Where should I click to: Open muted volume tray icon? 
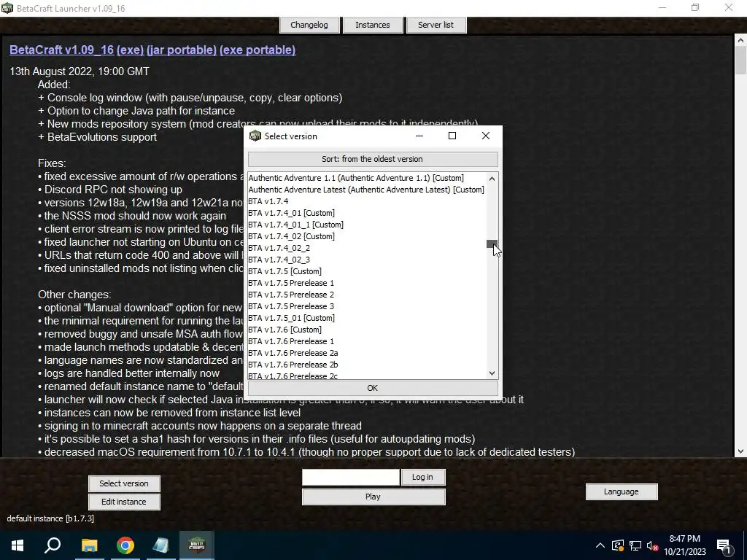point(653,545)
